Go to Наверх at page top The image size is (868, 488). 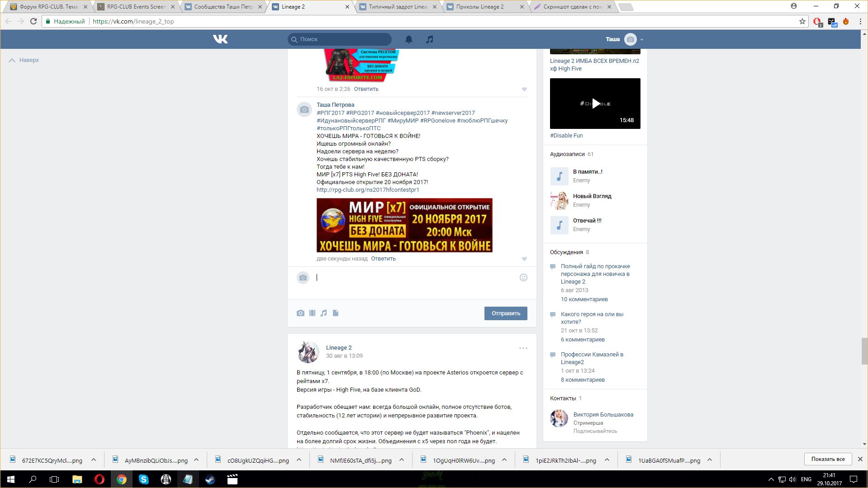24,60
